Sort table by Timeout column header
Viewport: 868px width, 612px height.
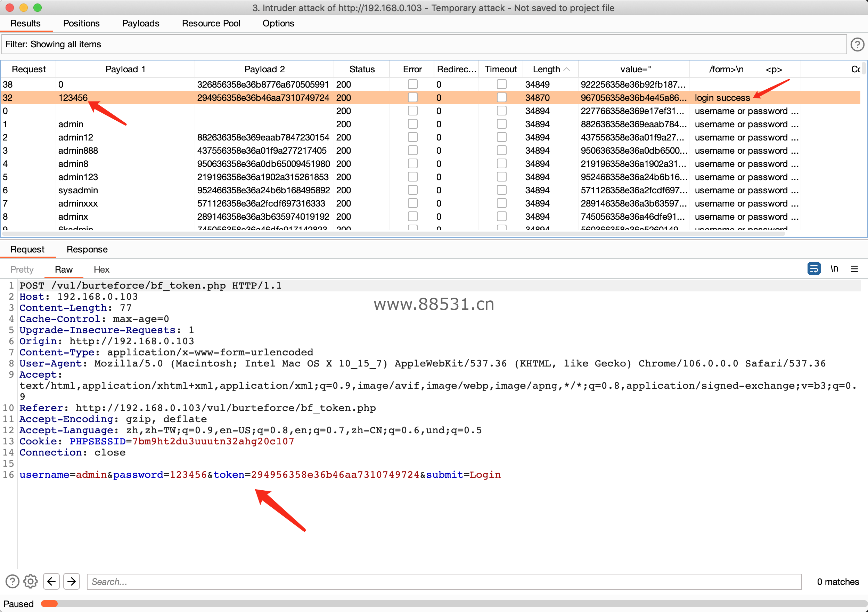[500, 69]
